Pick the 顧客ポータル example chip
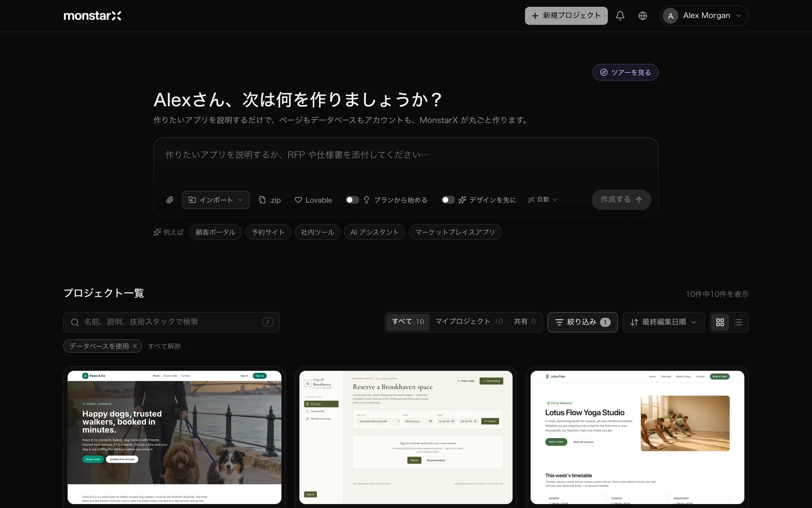This screenshot has width=812, height=508. click(x=215, y=232)
